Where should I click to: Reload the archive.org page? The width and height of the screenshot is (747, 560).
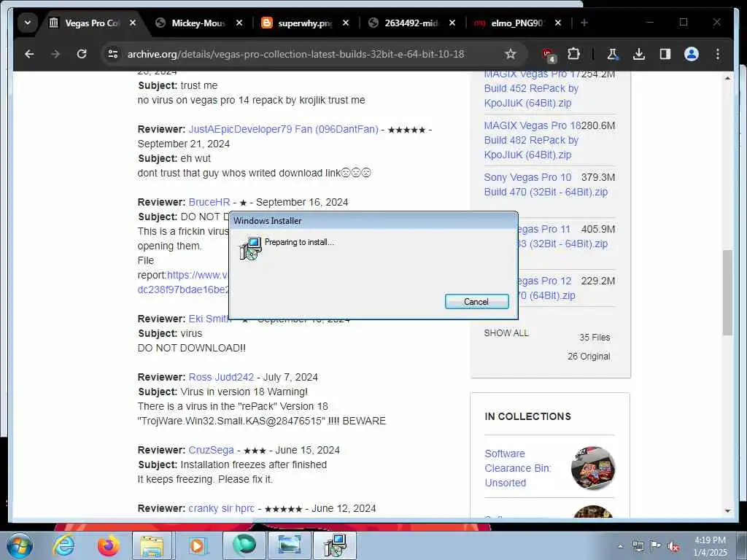pyautogui.click(x=82, y=54)
